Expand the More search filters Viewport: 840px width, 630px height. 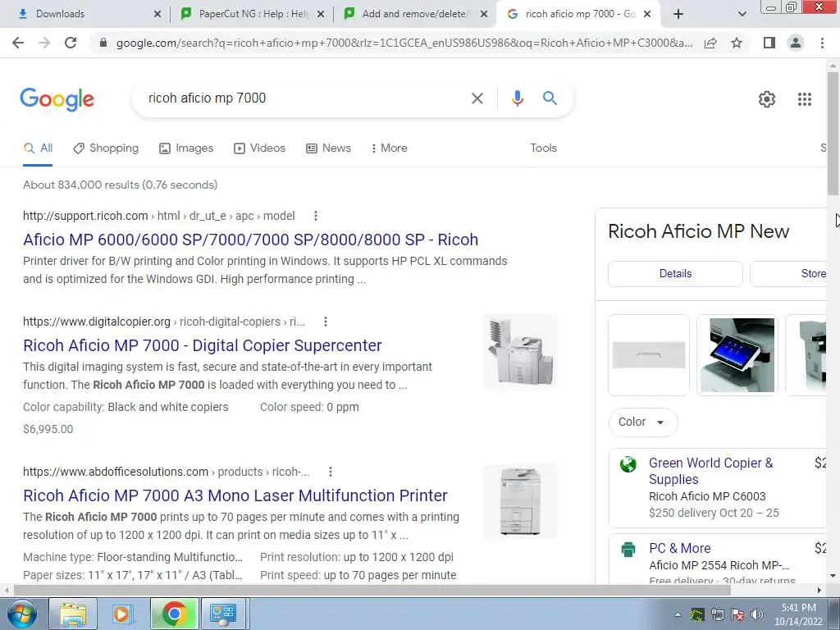point(390,148)
